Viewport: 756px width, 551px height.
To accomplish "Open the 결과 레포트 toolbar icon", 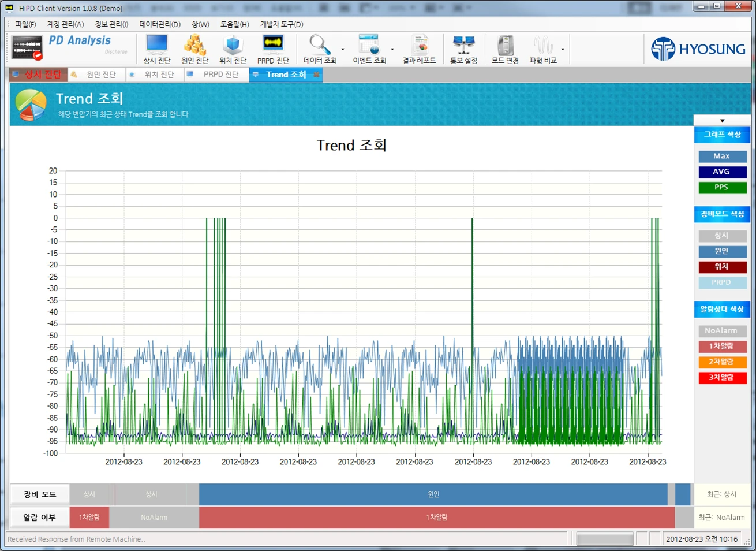I will coord(419,49).
